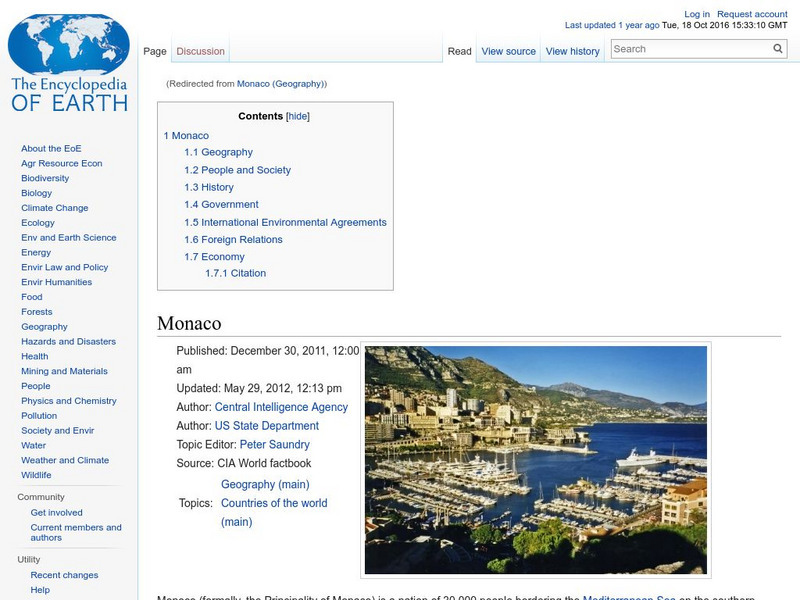800x600 pixels.
Task: Open the View source tab
Action: (x=508, y=51)
